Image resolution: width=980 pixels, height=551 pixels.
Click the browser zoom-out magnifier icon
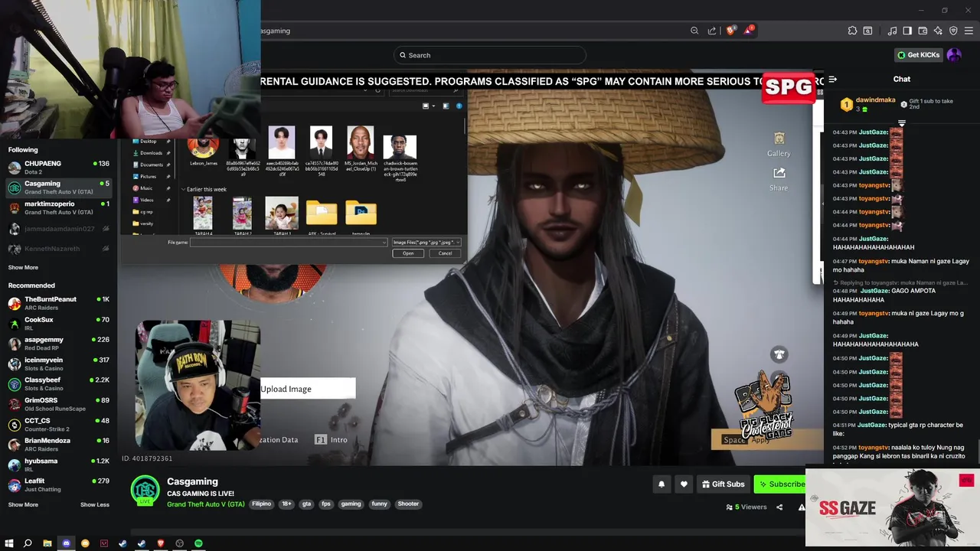tap(694, 31)
